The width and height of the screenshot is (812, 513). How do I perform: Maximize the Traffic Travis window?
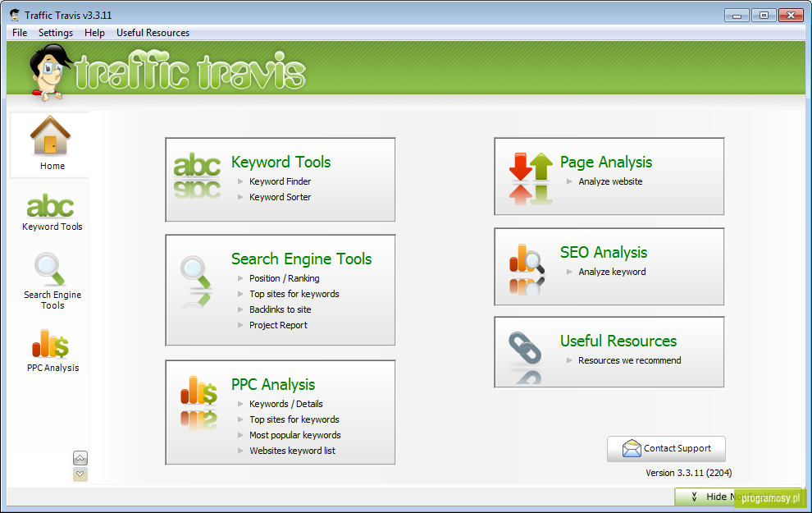tap(764, 16)
